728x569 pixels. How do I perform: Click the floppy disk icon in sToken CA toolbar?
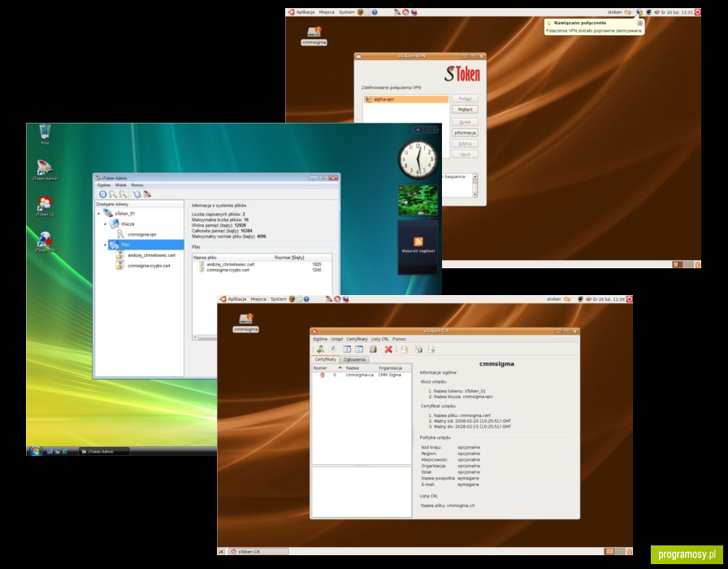pos(373,350)
